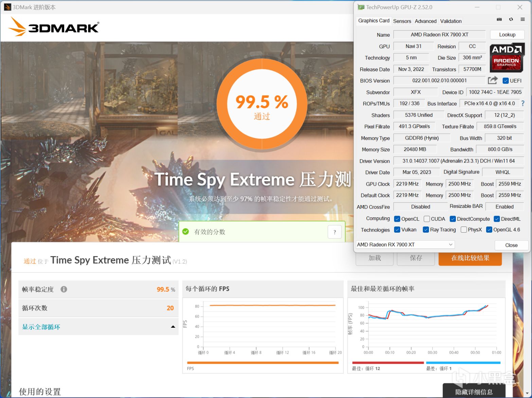The image size is (532, 398).
Task: Click the 3DMARK logo in header
Action: point(54,27)
